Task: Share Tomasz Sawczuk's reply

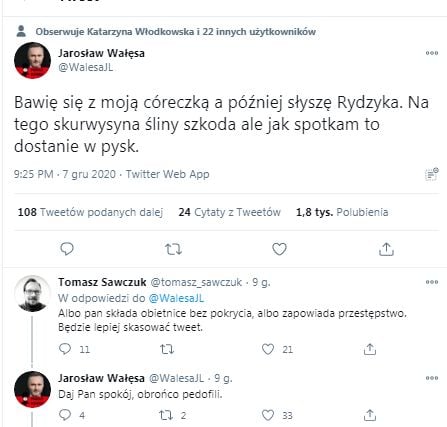Action: pyautogui.click(x=370, y=349)
